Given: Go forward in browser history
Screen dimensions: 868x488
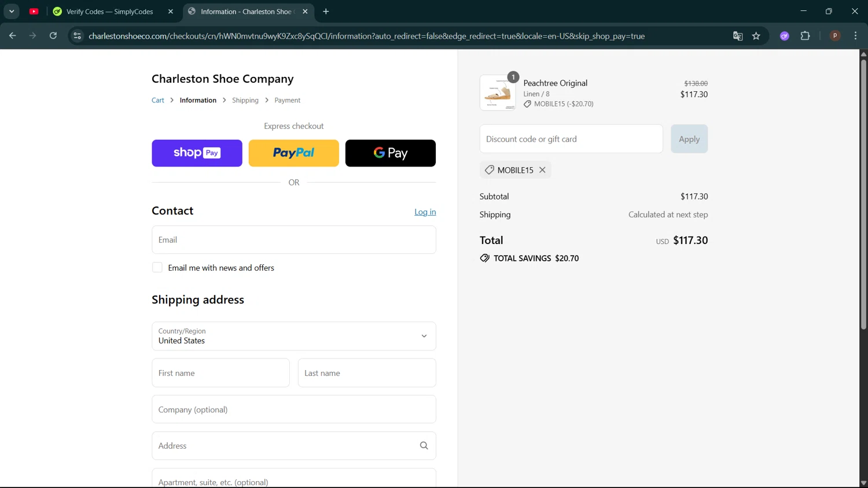Looking at the screenshot, I should point(33,36).
